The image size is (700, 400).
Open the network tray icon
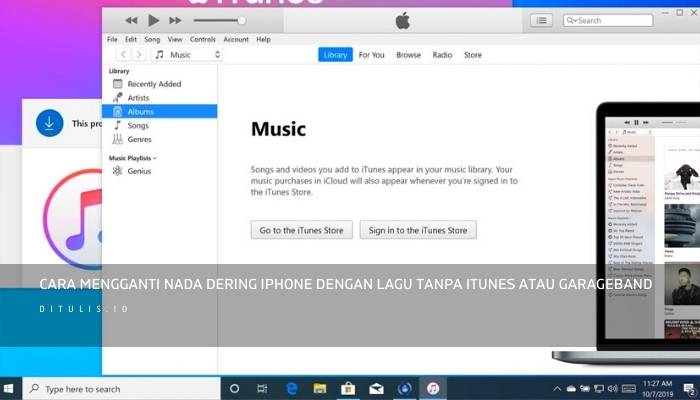(x=599, y=389)
